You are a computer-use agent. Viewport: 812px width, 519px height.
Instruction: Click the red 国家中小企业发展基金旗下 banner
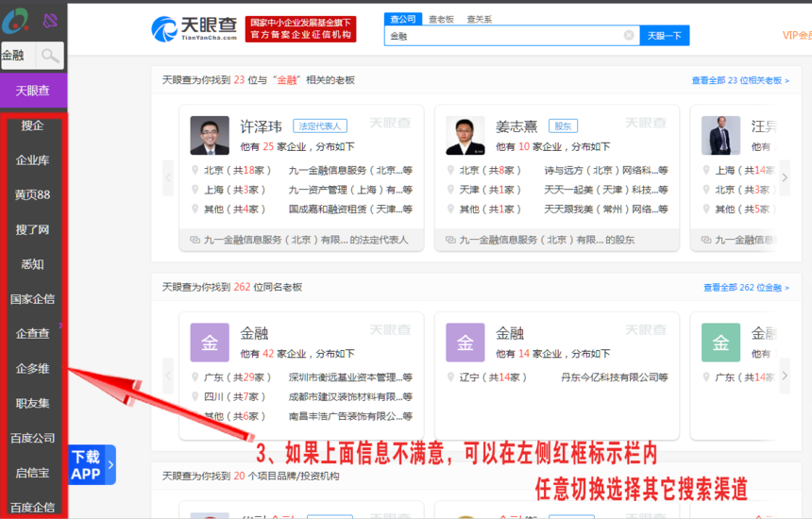300,28
